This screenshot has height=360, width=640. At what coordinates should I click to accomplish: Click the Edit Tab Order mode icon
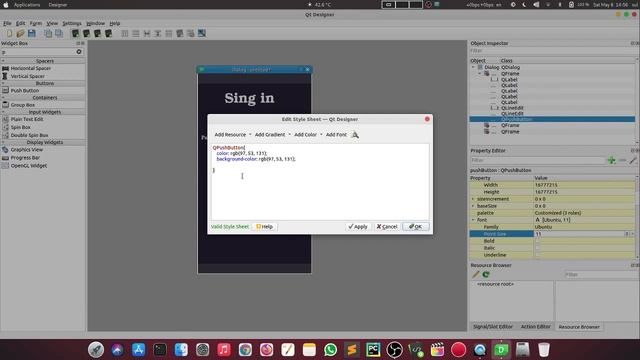[109, 33]
